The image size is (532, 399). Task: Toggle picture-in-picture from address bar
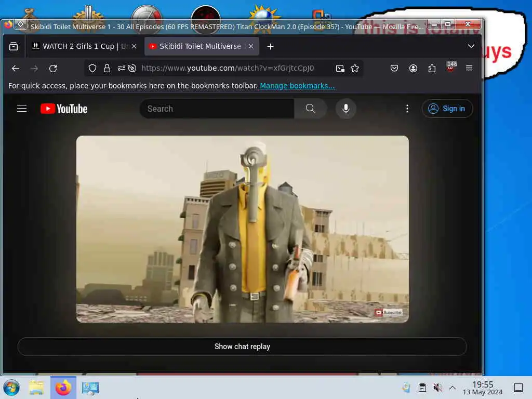click(340, 68)
